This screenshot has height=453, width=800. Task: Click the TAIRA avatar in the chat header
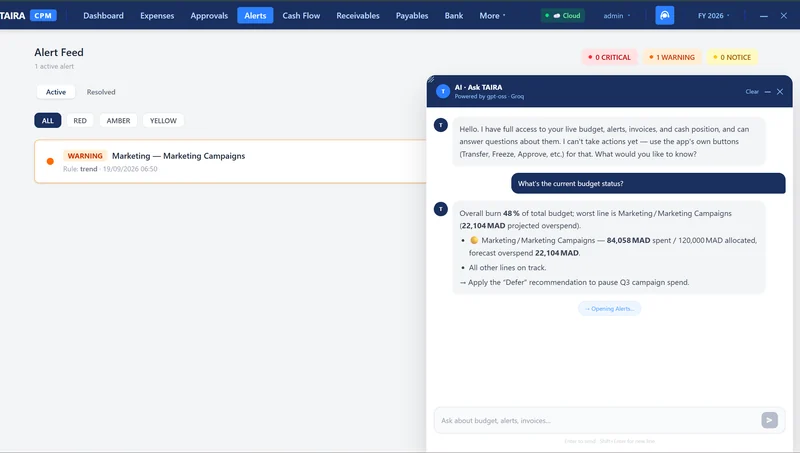443,91
